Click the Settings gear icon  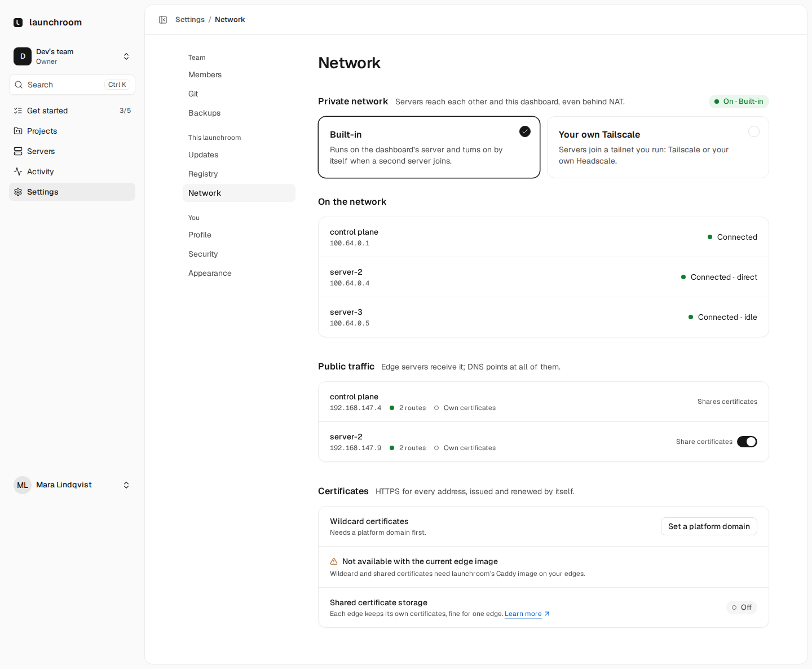(x=18, y=192)
